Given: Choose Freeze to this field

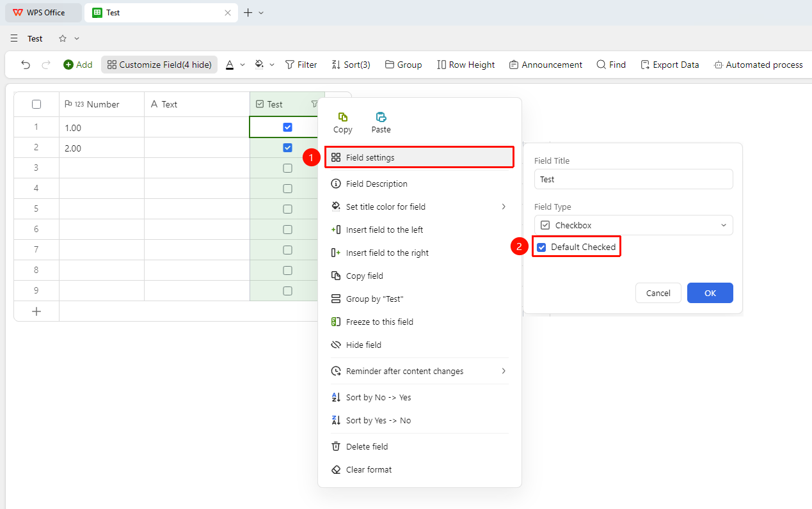Looking at the screenshot, I should [x=420, y=322].
